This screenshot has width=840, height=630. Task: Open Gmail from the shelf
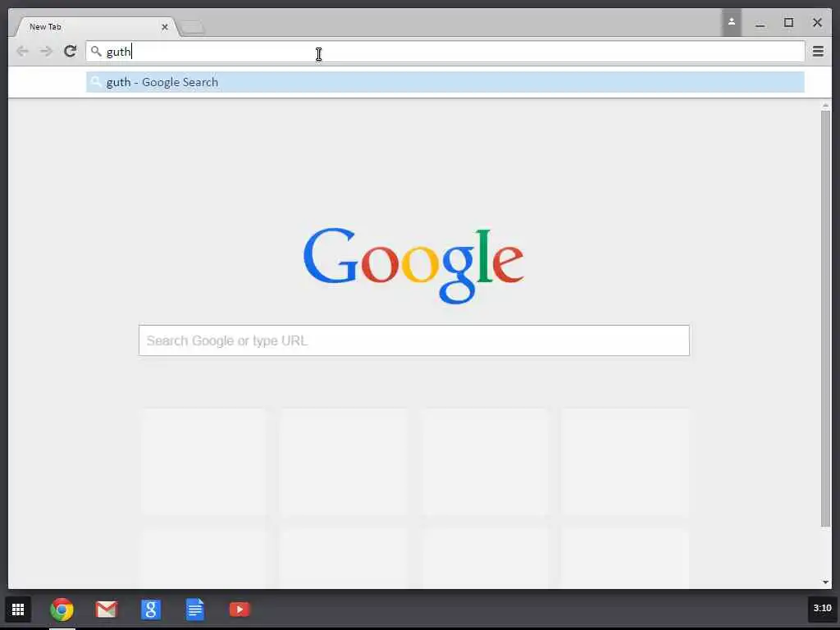point(106,609)
